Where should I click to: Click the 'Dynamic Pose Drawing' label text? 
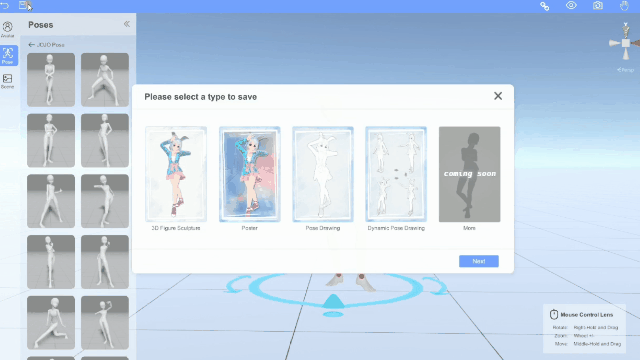[396, 228]
